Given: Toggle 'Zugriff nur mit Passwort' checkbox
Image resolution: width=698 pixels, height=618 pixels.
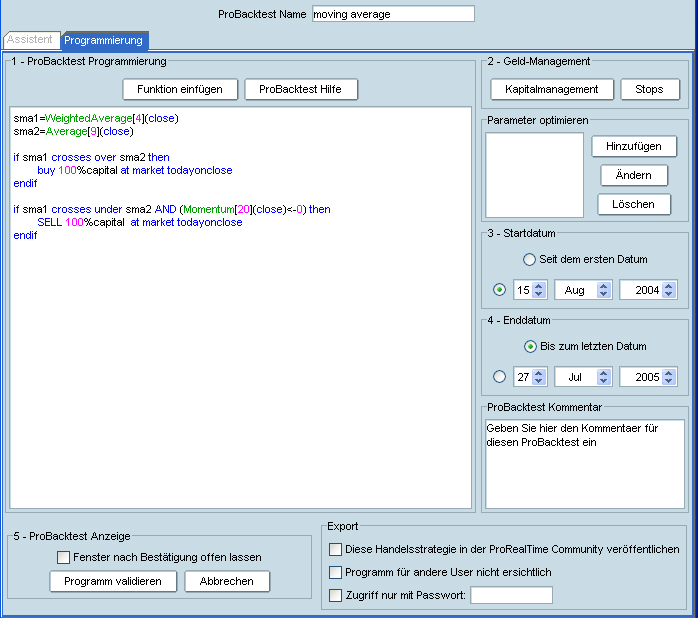Looking at the screenshot, I should pyautogui.click(x=335, y=595).
